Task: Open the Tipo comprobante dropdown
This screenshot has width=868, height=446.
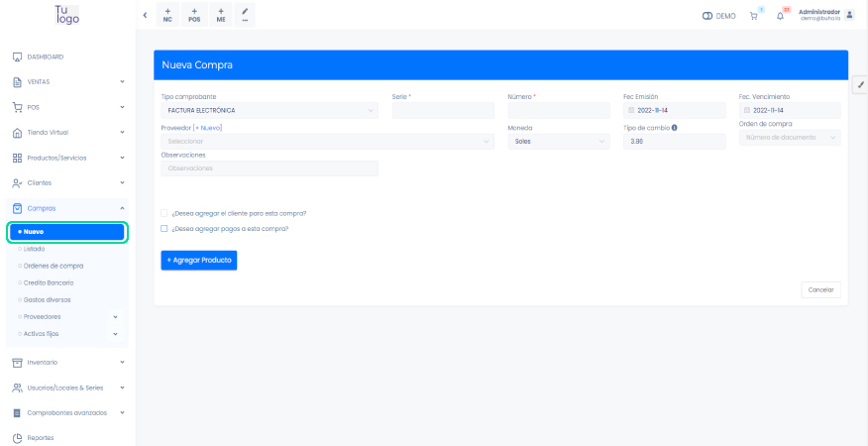Action: point(270,111)
